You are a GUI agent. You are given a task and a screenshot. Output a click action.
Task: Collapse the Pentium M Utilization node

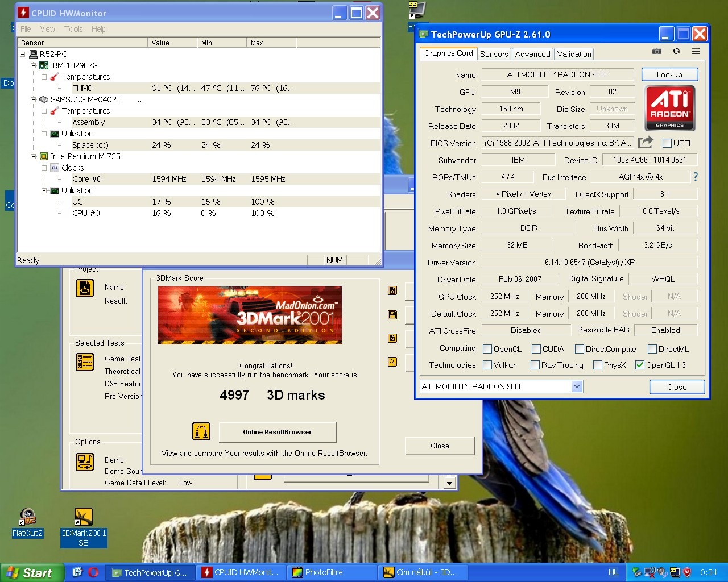tap(44, 190)
